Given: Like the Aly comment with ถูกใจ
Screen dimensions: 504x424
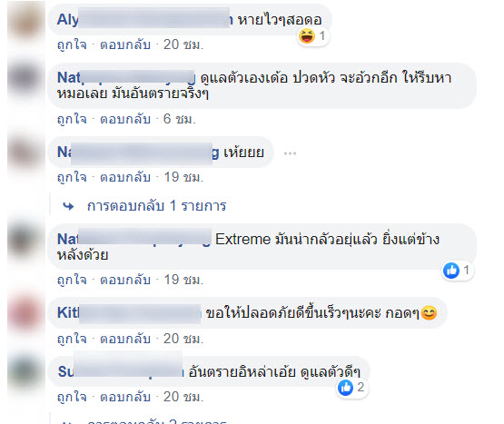Looking at the screenshot, I should point(72,44).
